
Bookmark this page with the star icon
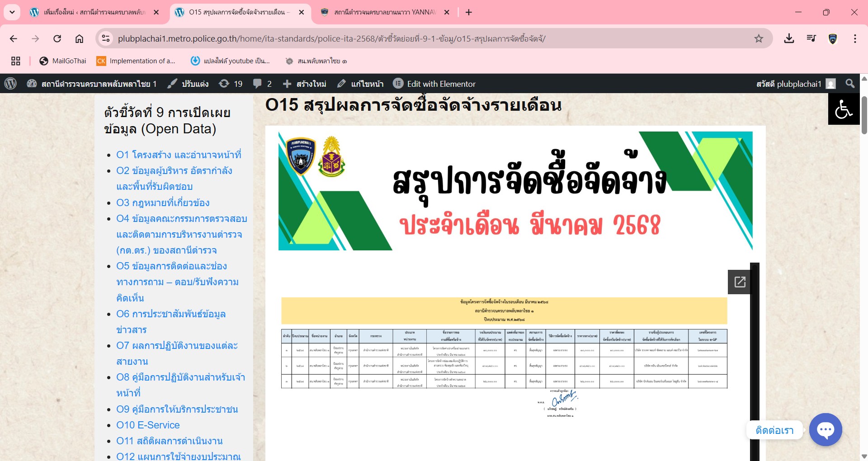pos(759,38)
